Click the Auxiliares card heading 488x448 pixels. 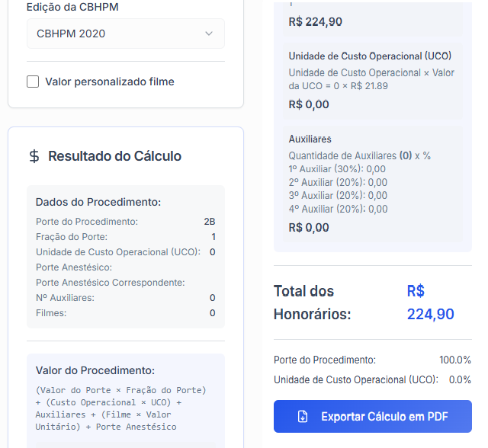310,139
